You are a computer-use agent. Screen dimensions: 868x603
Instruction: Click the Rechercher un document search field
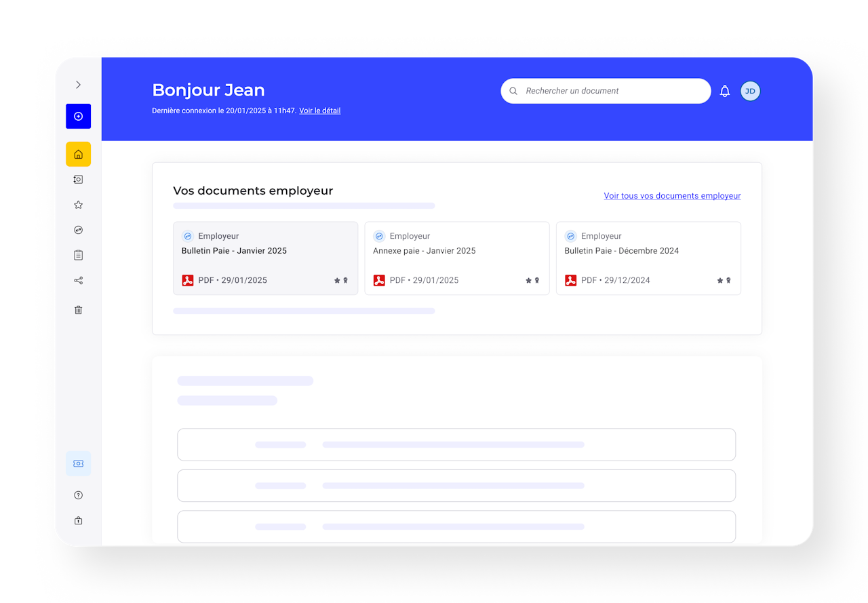606,91
